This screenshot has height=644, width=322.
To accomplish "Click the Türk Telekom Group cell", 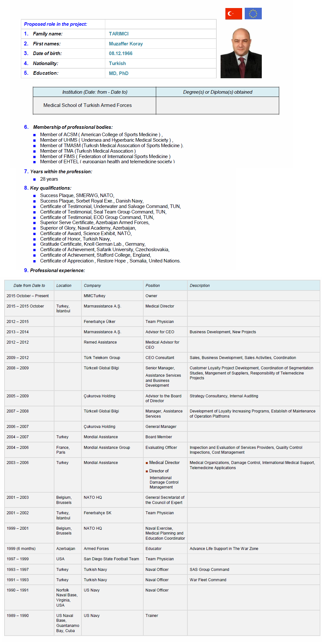I will point(102,358).
